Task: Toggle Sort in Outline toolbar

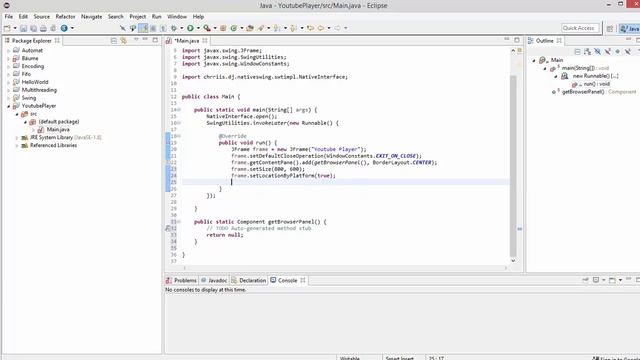Action: (587, 51)
